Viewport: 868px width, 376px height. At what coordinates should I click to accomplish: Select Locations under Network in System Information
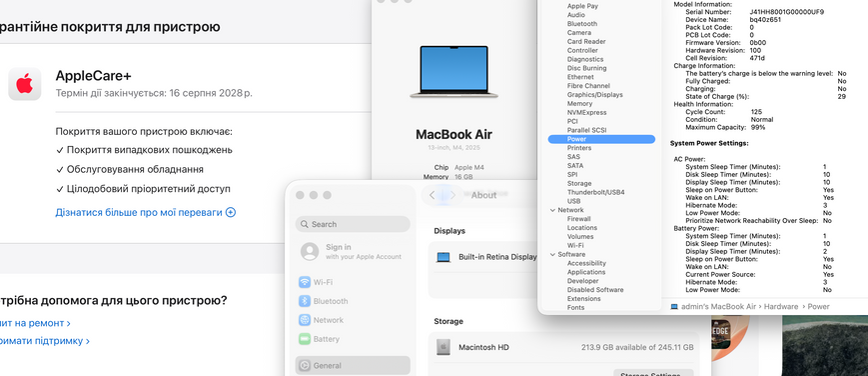point(581,228)
